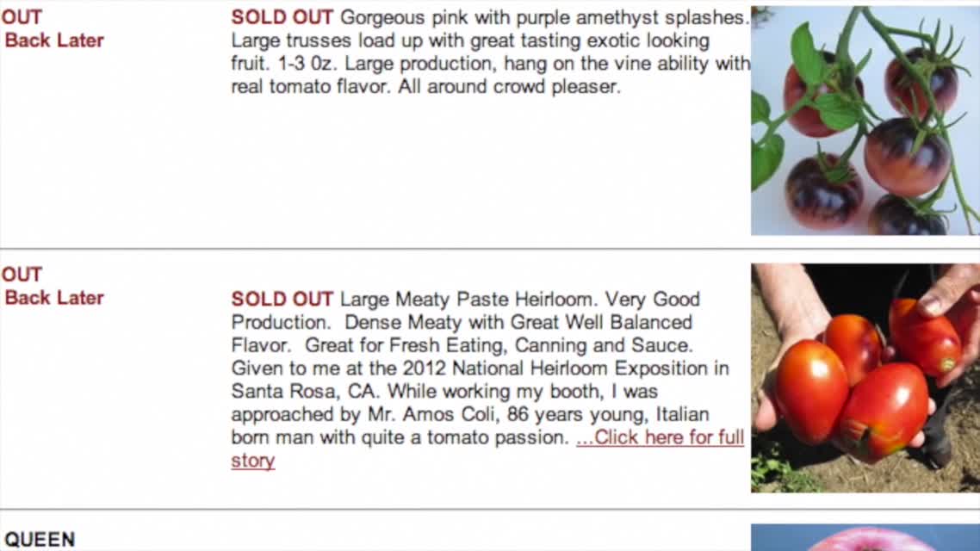Click the OUT heading in the amethyst tomato row

[22, 17]
